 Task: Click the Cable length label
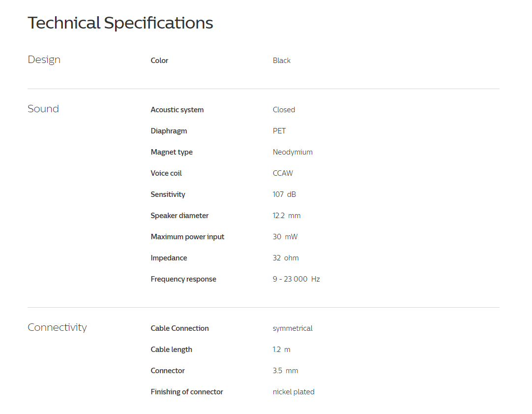coord(171,350)
